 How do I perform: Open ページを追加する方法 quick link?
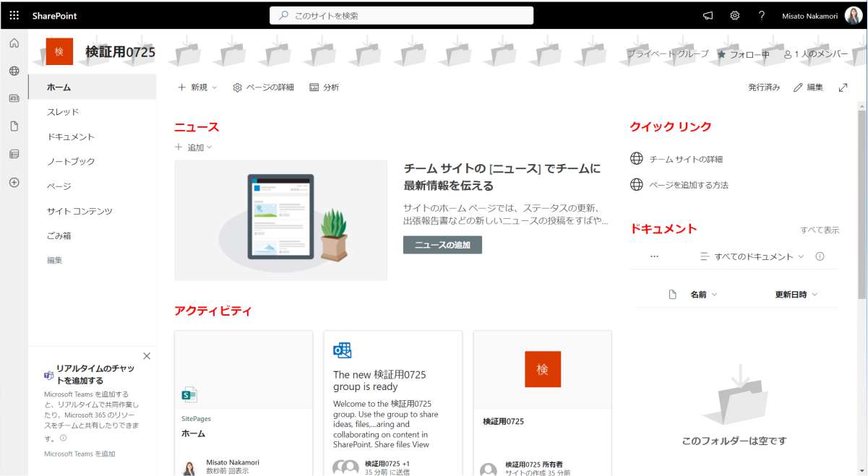tap(689, 185)
